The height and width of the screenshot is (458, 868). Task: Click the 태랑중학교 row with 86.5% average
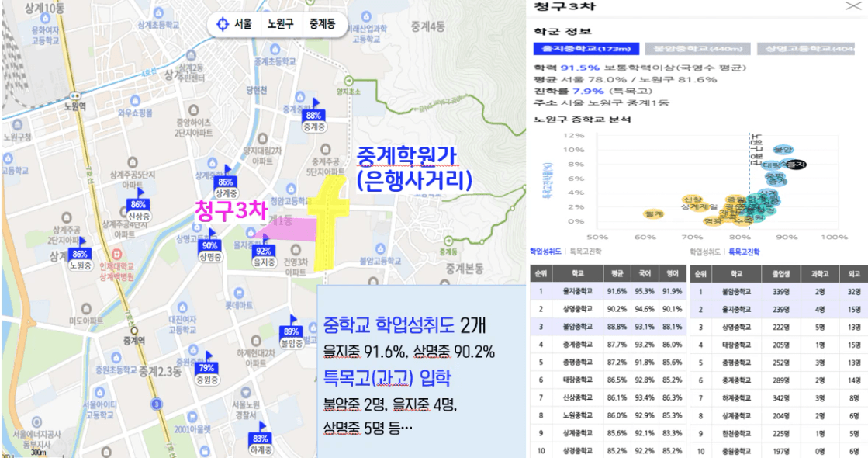tap(608, 380)
